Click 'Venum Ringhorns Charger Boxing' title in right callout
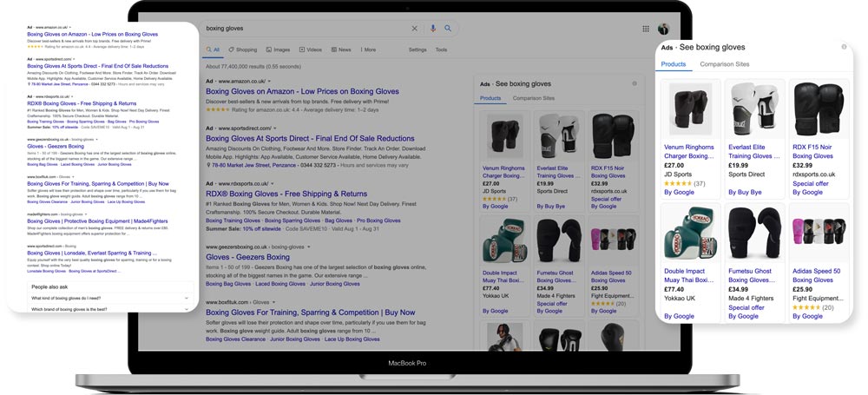Screen dimensions: 868x395 pyautogui.click(x=689, y=152)
